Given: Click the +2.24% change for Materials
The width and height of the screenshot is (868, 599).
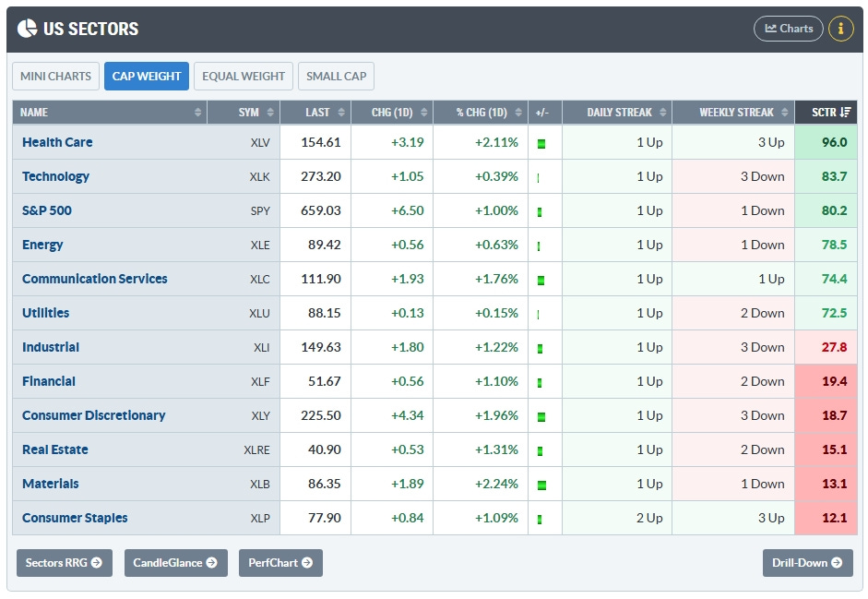Looking at the screenshot, I should tap(496, 484).
